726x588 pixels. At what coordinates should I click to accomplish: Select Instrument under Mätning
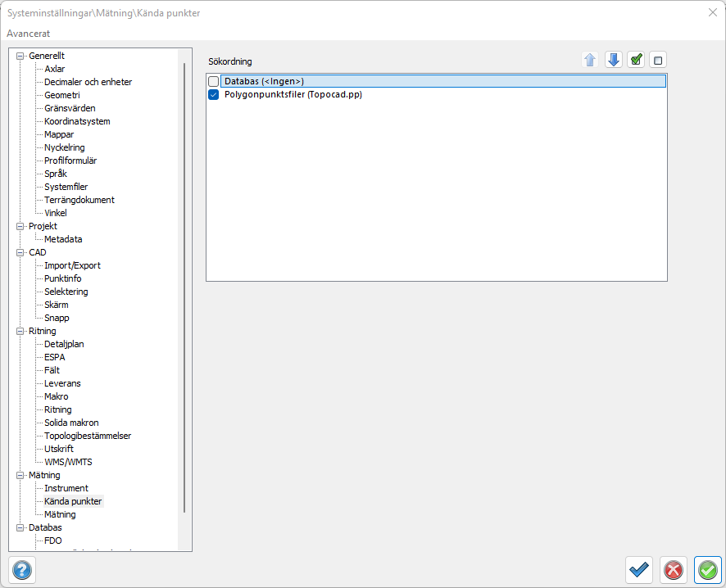66,488
